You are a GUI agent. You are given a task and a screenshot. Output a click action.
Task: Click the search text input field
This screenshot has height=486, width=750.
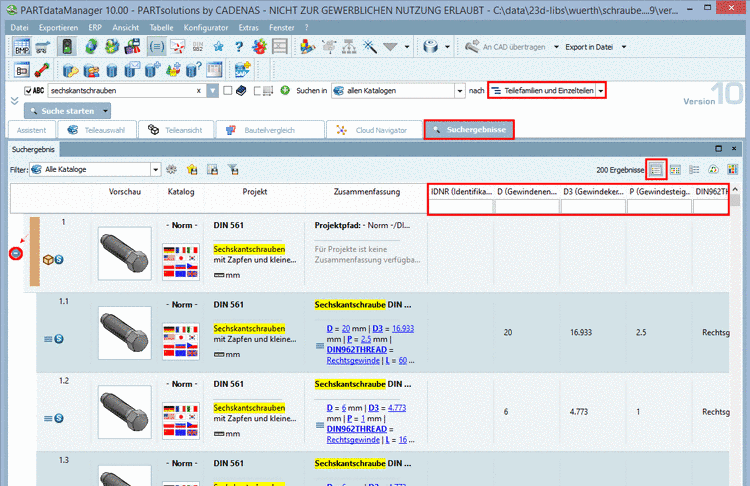pyautogui.click(x=122, y=90)
